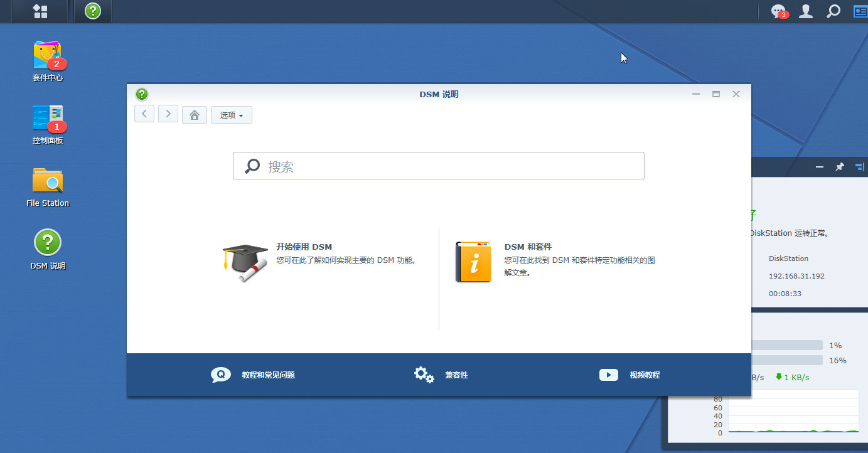Go forward in DSM Help
Viewport: 868px width, 453px height.
tap(168, 114)
